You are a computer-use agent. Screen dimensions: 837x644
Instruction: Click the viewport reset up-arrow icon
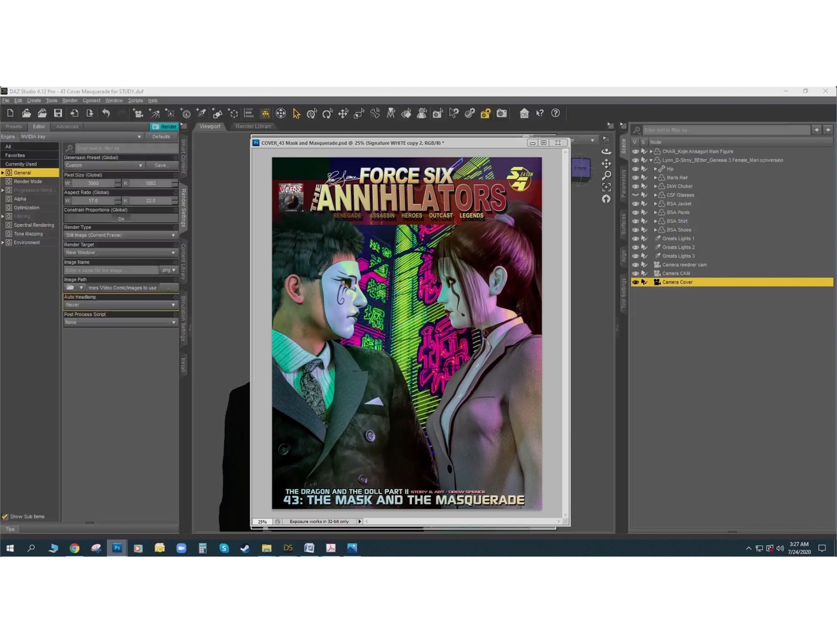(607, 199)
